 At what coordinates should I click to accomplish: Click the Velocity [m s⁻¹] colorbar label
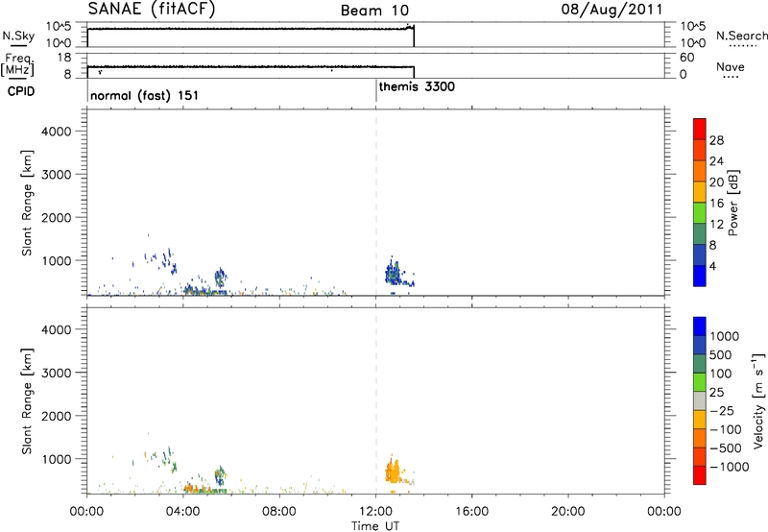(758, 400)
